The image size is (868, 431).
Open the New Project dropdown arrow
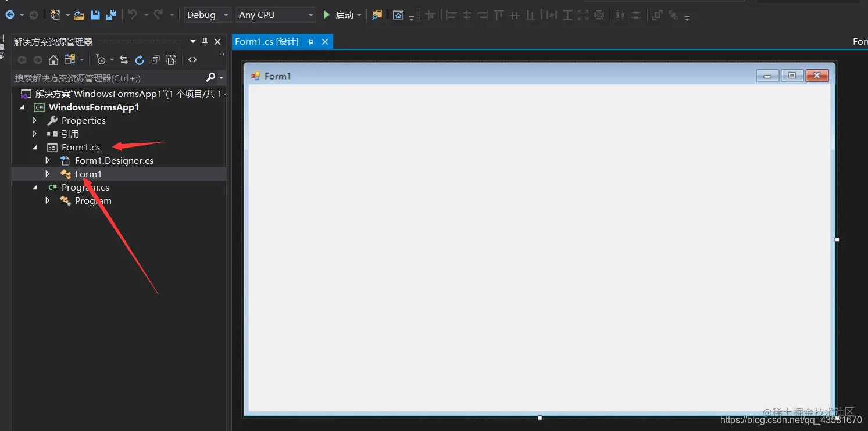tap(67, 15)
